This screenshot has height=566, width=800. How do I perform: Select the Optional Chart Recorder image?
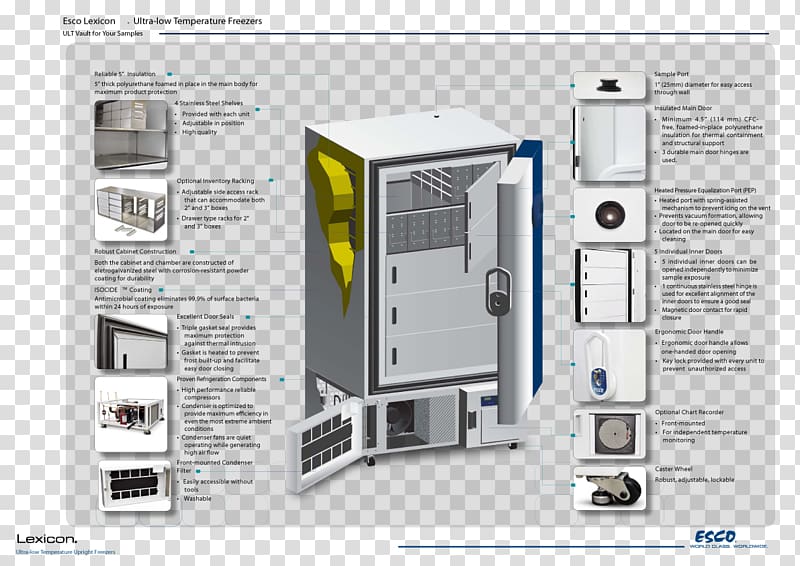609,434
